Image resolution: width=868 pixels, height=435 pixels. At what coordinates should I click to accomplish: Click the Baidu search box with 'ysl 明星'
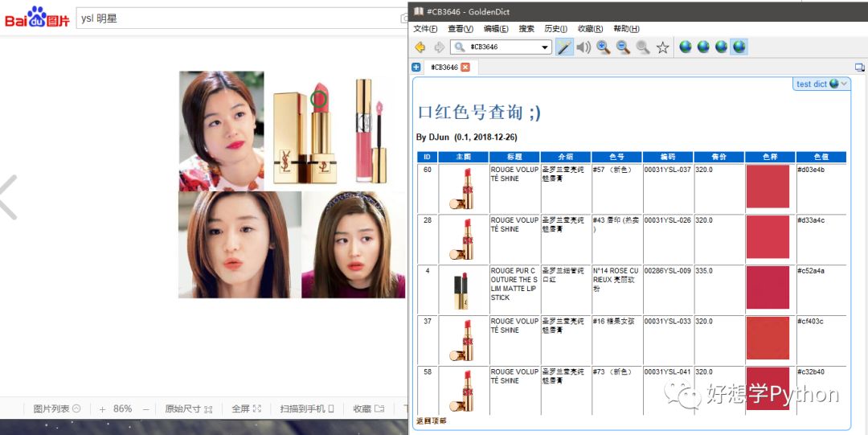click(x=242, y=18)
